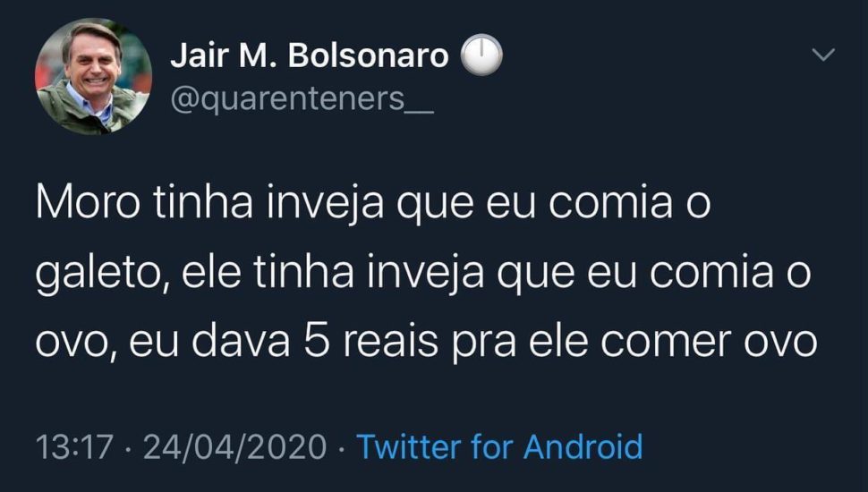Click the 13:17 timestamp

click(x=73, y=445)
